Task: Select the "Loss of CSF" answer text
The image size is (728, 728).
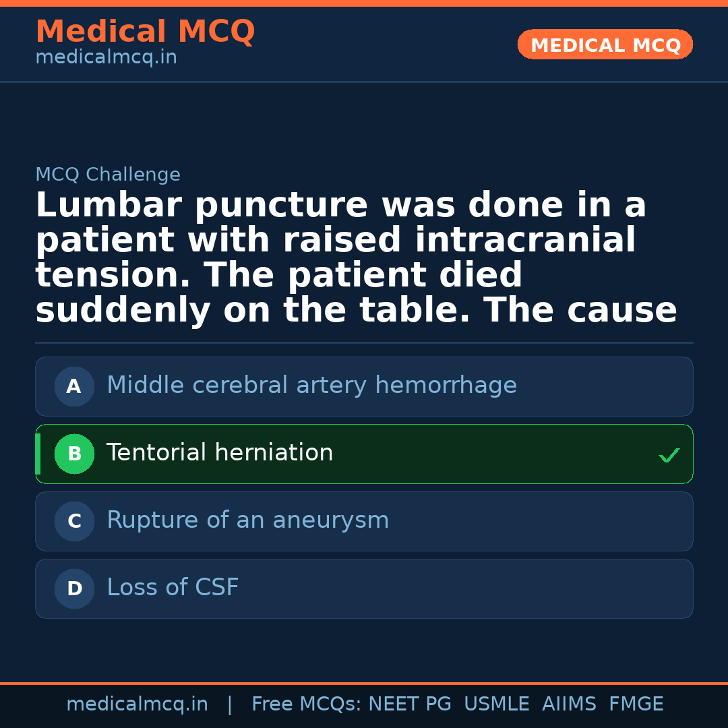Action: click(173, 588)
